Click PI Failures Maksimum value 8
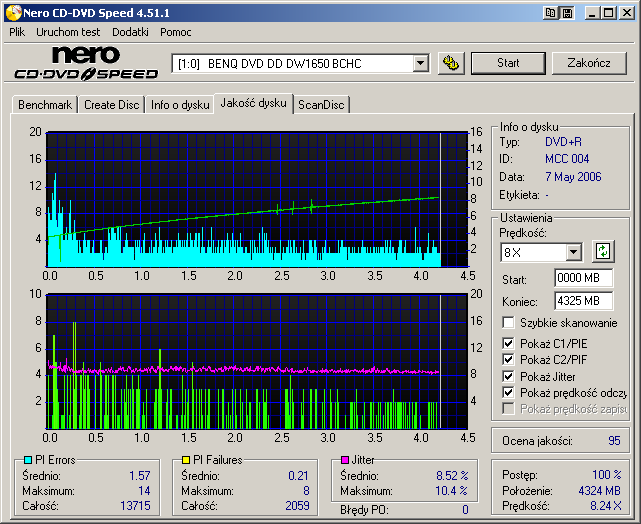This screenshot has height=524, width=641. point(306,490)
